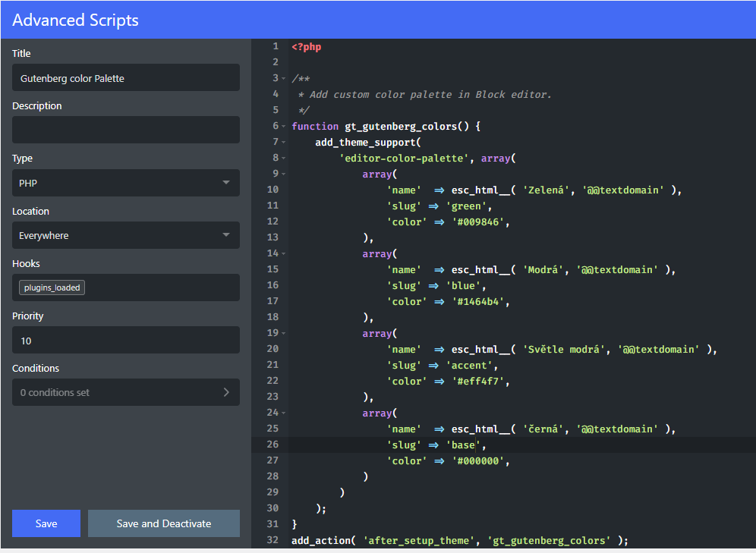Click the <?php opening tag on line 1

(306, 47)
